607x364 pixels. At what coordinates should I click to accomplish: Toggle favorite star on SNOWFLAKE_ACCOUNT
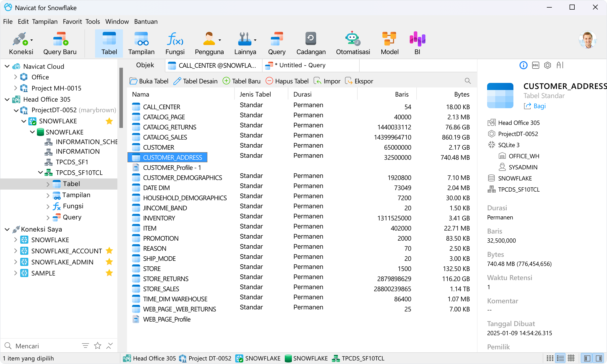pos(109,251)
